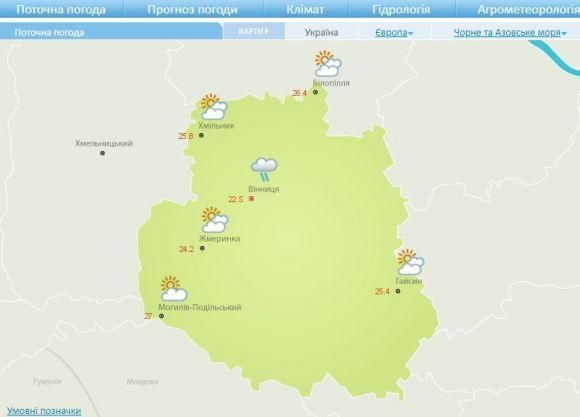
Task: Click the weather icon above Могилів-Подільський
Action: click(x=174, y=288)
